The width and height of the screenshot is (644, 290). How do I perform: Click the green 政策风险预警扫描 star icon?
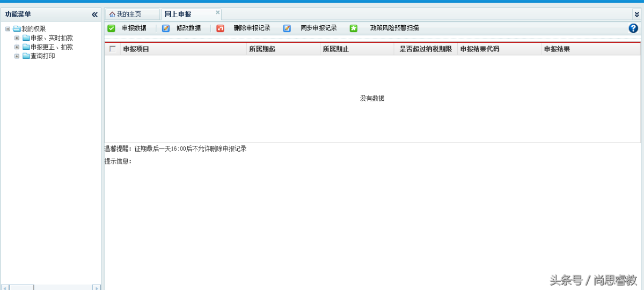[x=354, y=28]
